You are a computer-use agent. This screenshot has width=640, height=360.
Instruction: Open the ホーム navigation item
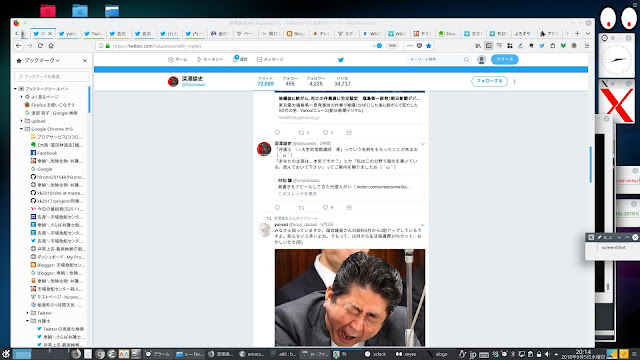[x=178, y=60]
